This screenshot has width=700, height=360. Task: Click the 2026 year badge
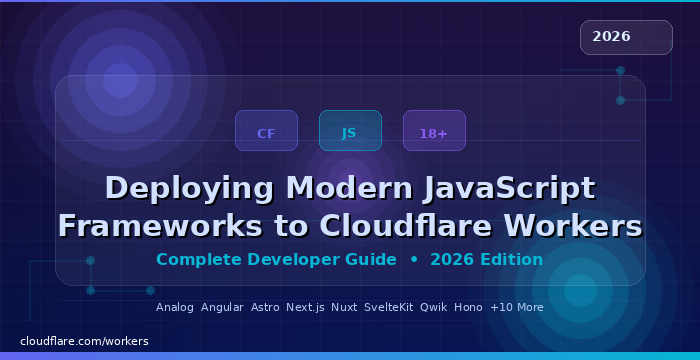(x=626, y=38)
